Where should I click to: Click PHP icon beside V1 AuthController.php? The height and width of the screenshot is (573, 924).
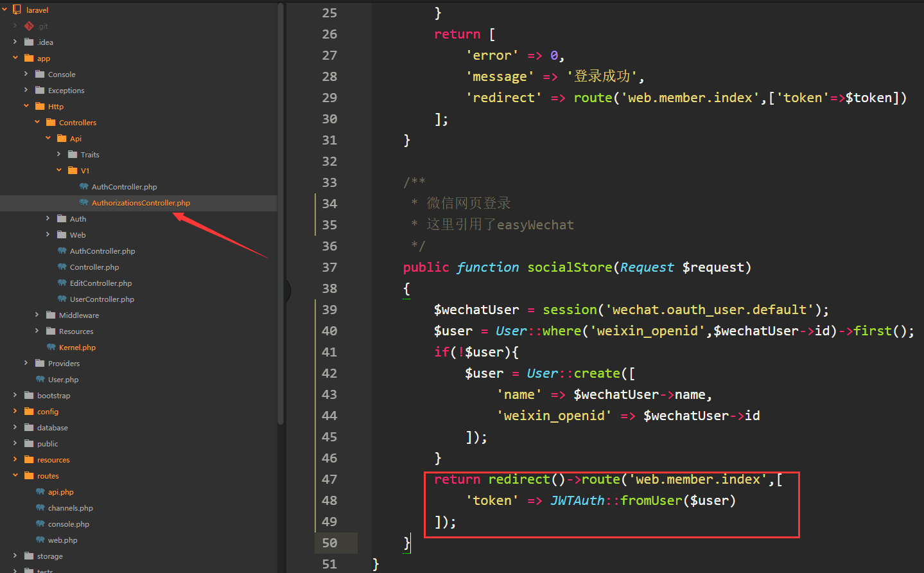pos(83,186)
